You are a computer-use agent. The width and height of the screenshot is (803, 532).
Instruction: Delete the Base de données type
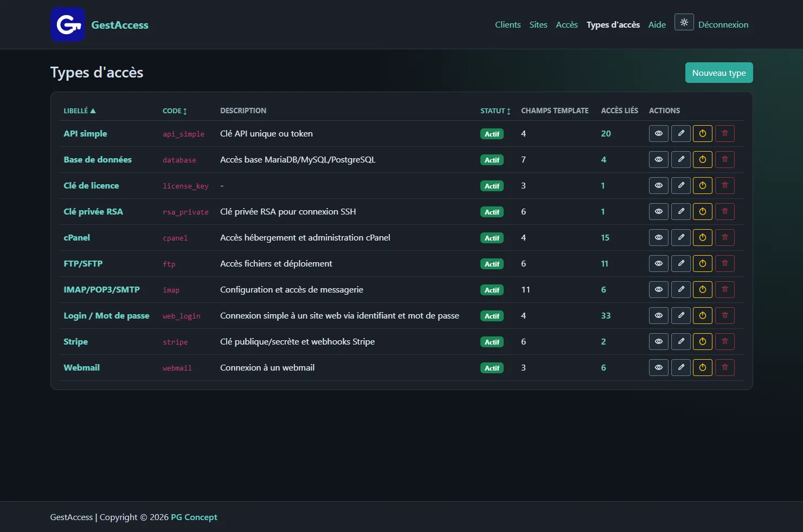click(725, 159)
